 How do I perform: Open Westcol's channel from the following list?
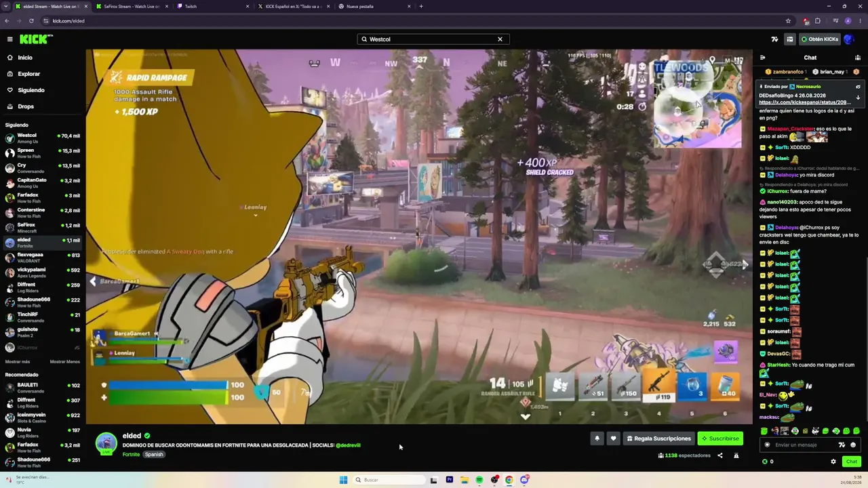point(43,138)
